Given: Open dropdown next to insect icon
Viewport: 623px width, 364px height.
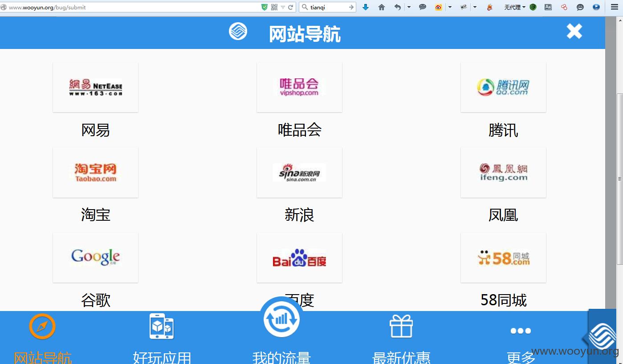Looking at the screenshot, I should 475,7.
